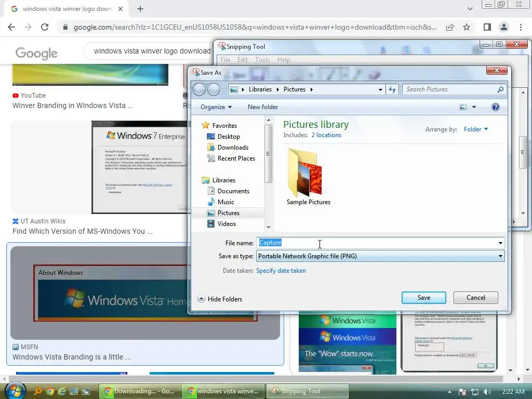Open the Tools menu in Snipping Tool
This screenshot has width=532, height=399.
[x=262, y=60]
